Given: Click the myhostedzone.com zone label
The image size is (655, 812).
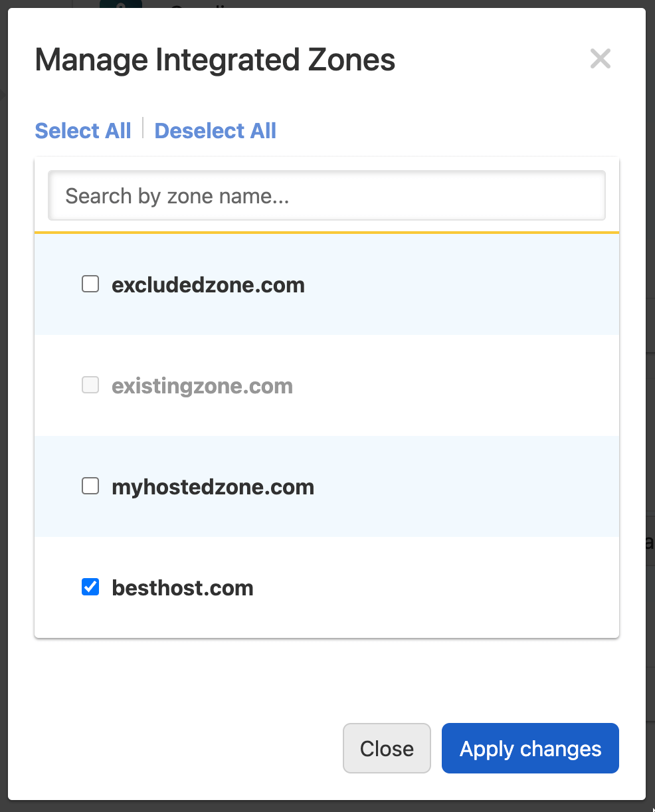Looking at the screenshot, I should [213, 486].
